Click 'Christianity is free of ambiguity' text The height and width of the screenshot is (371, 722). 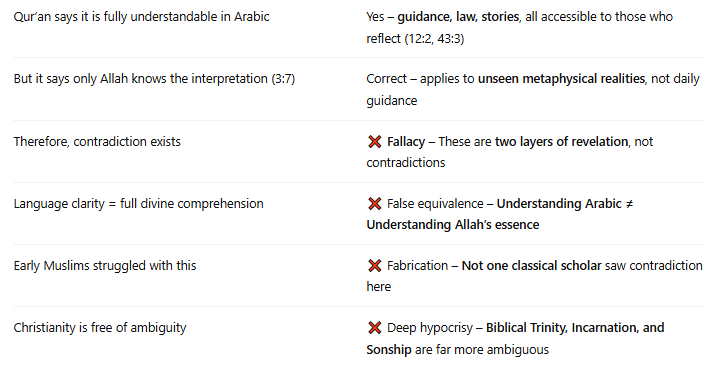(99, 328)
